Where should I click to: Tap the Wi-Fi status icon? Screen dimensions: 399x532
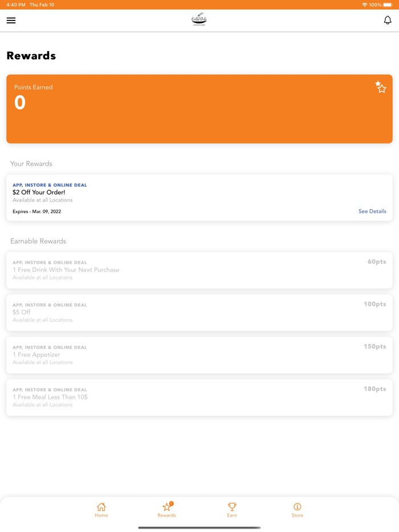(365, 5)
